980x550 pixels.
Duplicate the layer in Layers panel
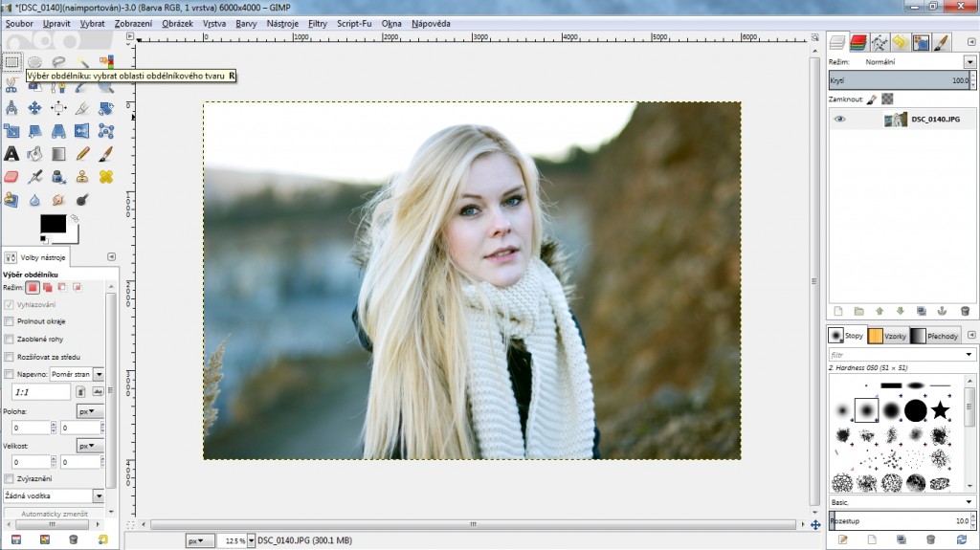[922, 311]
